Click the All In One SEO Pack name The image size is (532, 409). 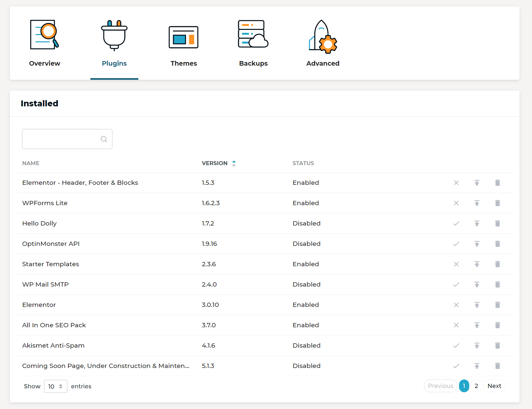(54, 325)
